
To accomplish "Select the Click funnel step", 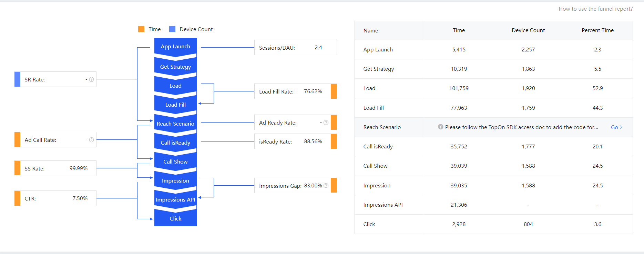I will point(175,218).
